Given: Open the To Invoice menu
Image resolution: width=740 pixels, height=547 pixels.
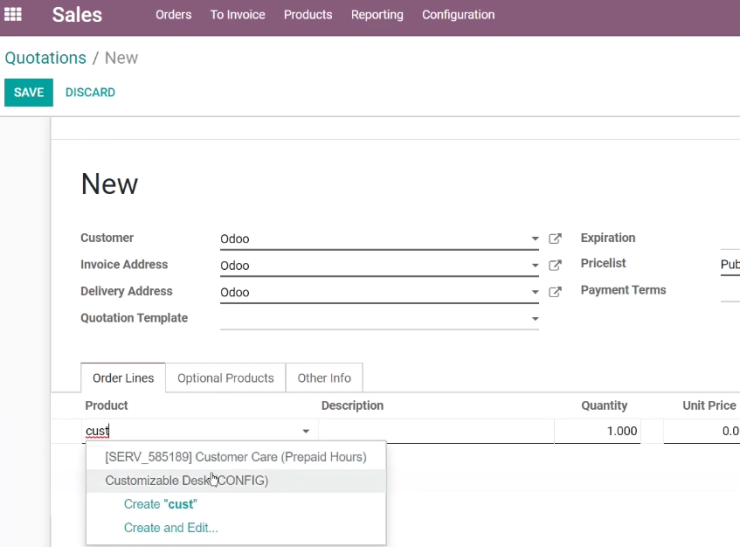Looking at the screenshot, I should pyautogui.click(x=238, y=15).
